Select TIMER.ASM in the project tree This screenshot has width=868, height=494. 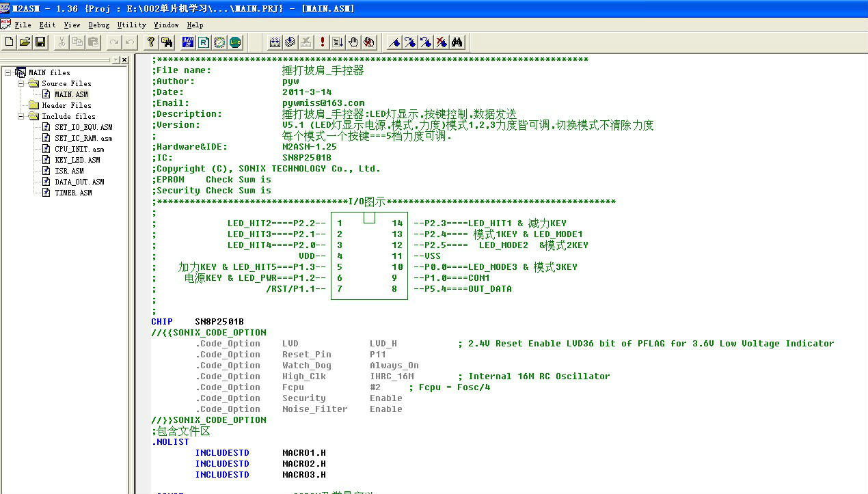point(73,193)
